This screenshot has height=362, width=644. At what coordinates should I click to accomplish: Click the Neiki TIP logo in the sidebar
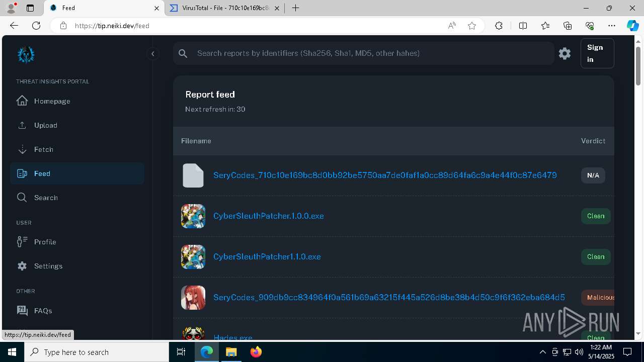[26, 54]
